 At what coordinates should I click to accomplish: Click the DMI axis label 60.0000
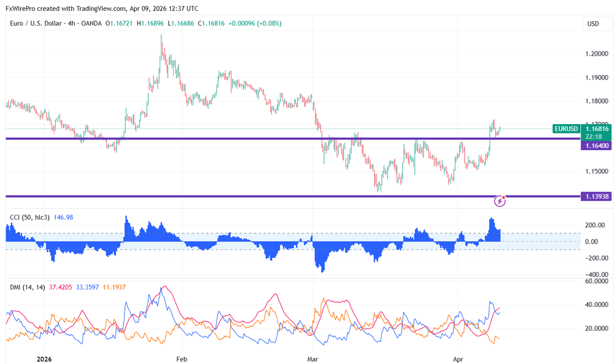(x=597, y=281)
